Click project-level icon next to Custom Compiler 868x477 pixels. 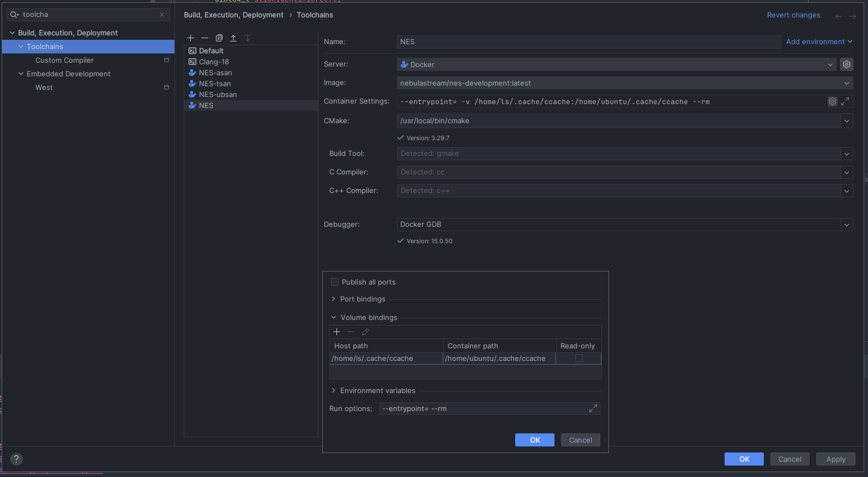[166, 60]
